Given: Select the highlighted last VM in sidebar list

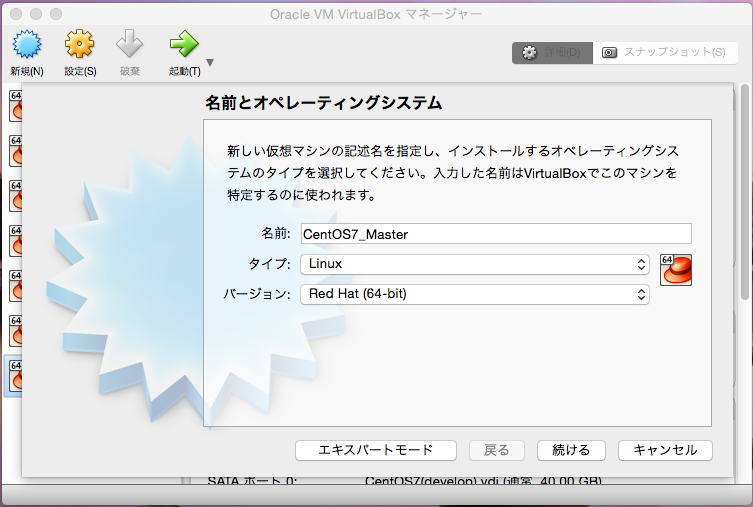Looking at the screenshot, I should pos(13,376).
